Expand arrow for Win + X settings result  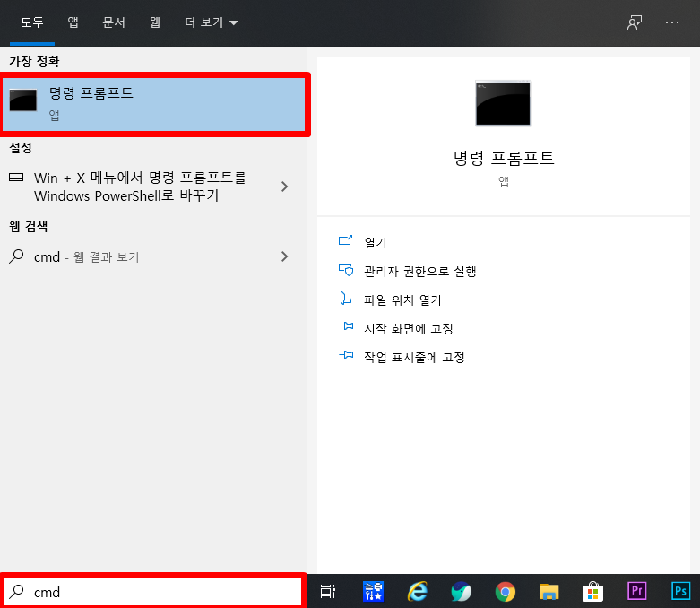(x=284, y=187)
